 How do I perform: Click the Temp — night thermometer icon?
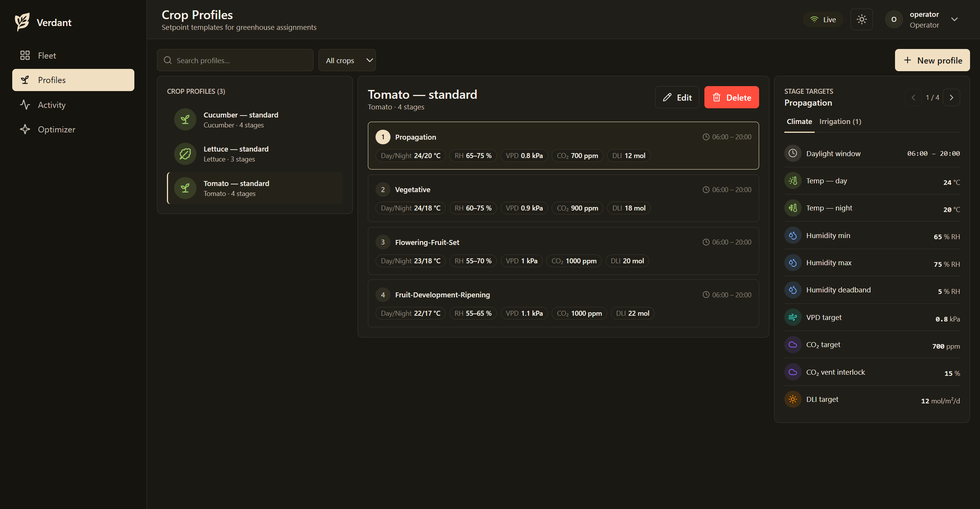tap(793, 208)
